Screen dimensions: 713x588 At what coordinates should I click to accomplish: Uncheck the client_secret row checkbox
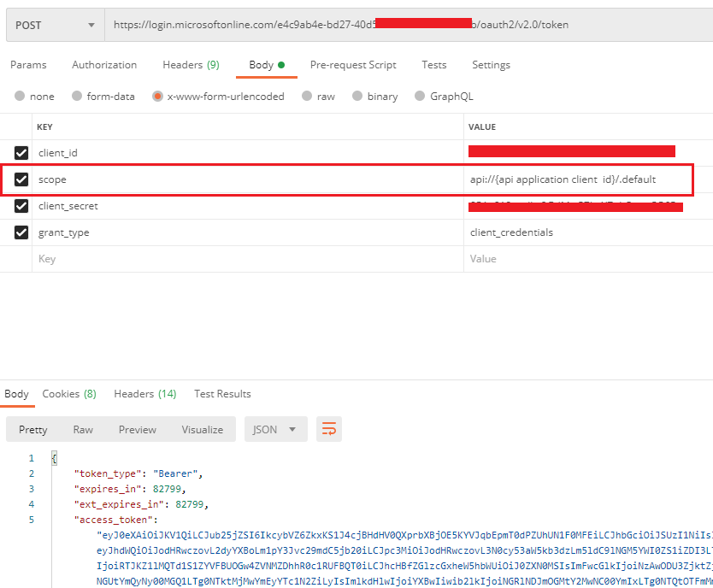[21, 206]
